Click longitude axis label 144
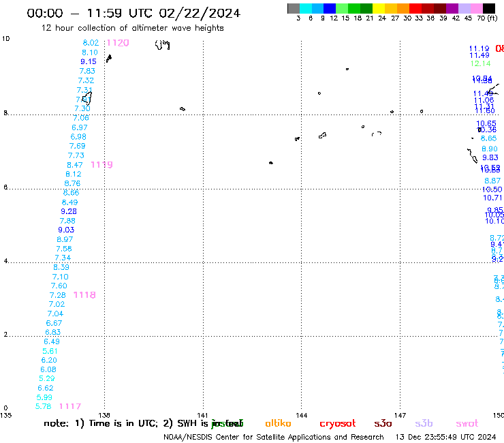The height and width of the screenshot is (443, 504). [302, 415]
